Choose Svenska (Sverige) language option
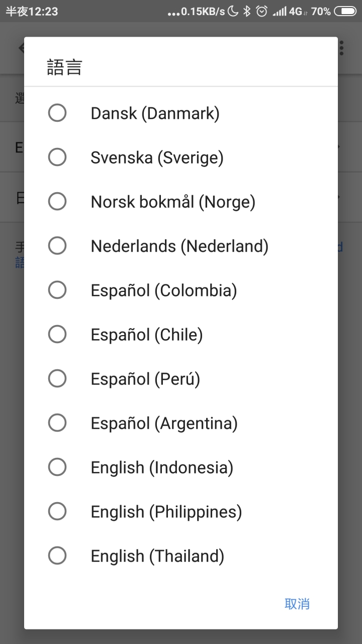Screen dimensions: 362x644 (x=181, y=157)
